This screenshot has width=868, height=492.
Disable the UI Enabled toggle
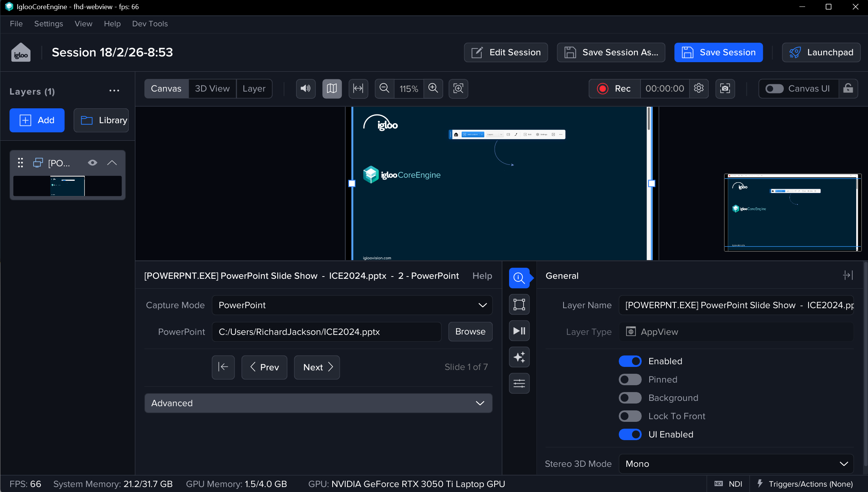tap(630, 434)
